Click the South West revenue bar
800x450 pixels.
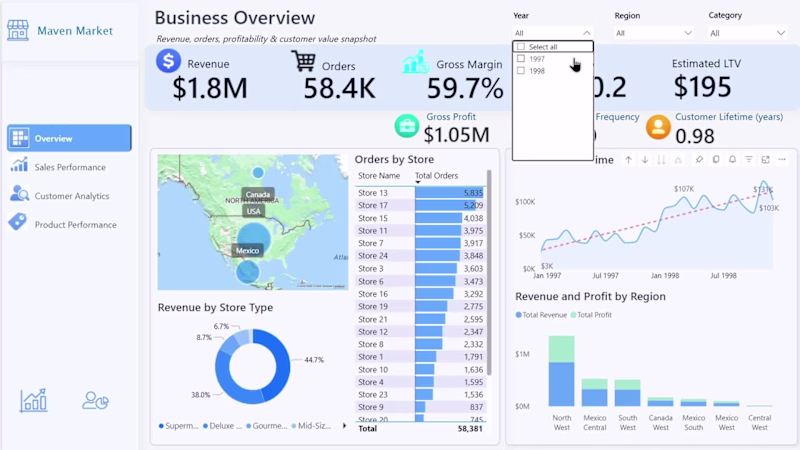[x=627, y=398]
